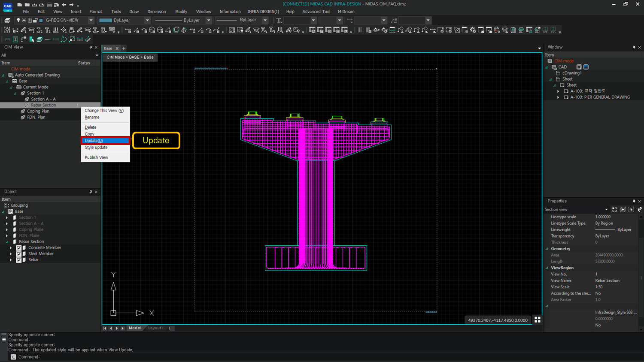The width and height of the screenshot is (644, 362).
Task: Switch to the Layout1 tab
Action: point(155,328)
